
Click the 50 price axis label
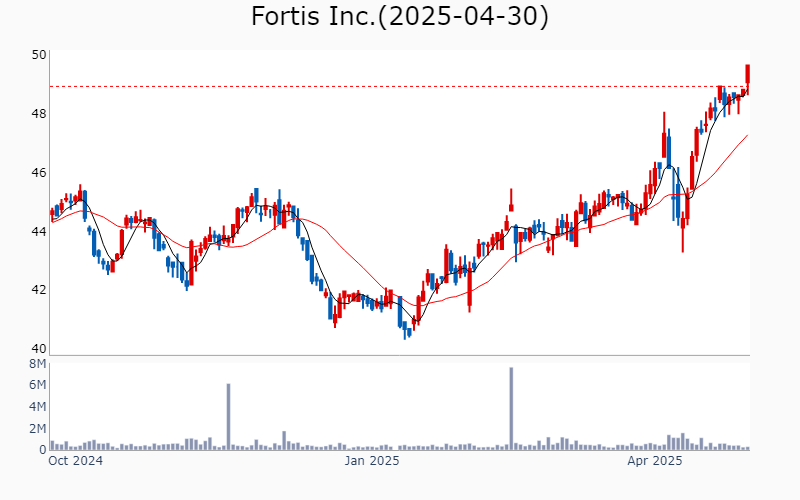click(x=39, y=55)
